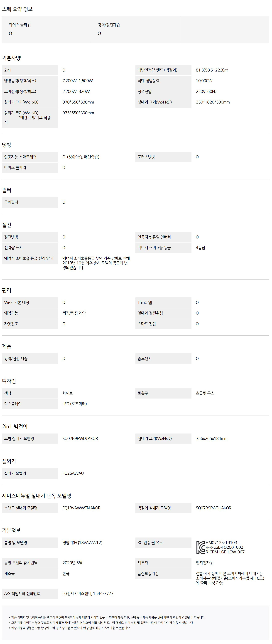
Task: Click the 7,200W 1,600W cooling capacity value
Action: point(78,81)
